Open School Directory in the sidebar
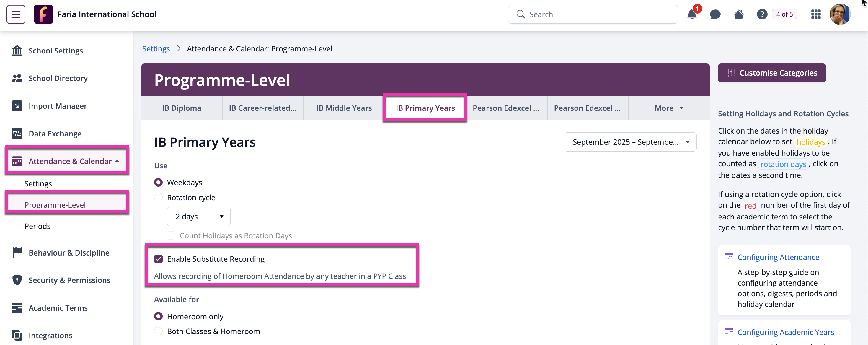This screenshot has height=345, width=868. point(58,78)
